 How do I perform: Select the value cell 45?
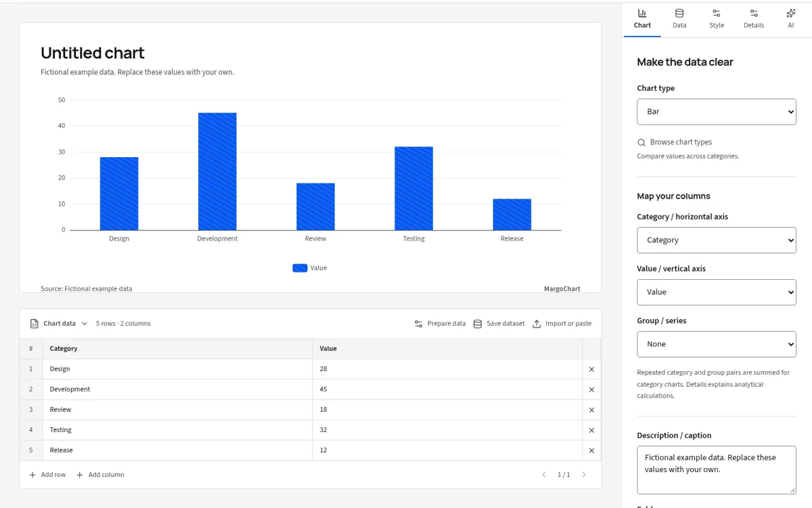tap(447, 389)
